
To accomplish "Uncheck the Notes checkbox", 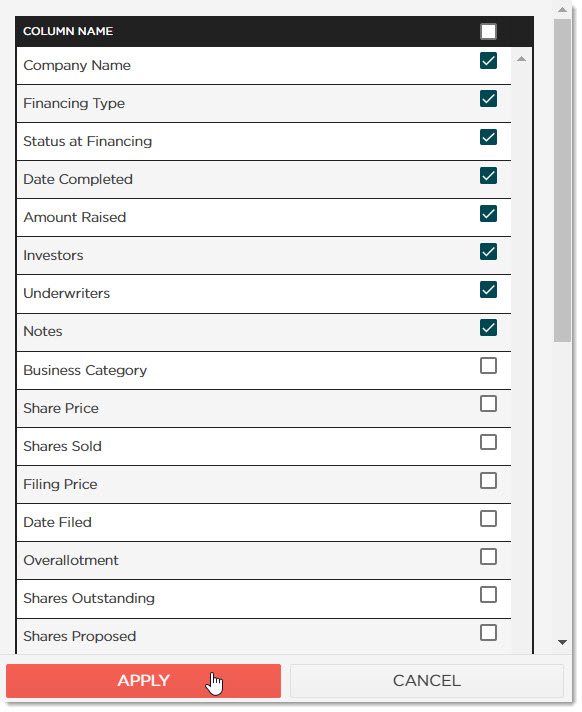I will coord(488,327).
